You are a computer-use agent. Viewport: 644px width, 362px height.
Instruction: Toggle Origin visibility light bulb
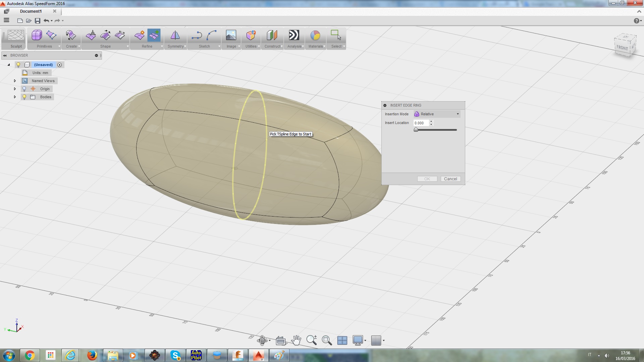coord(24,89)
